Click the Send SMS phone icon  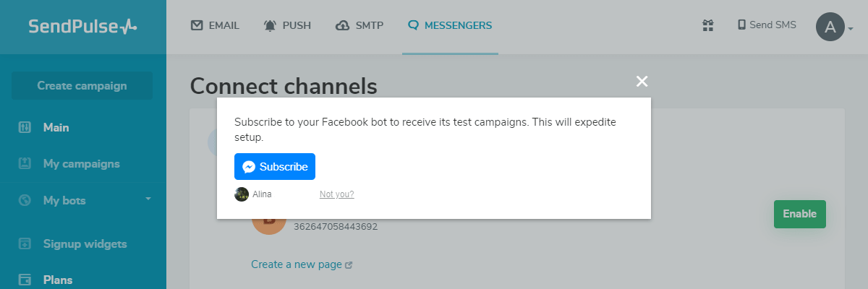pyautogui.click(x=741, y=25)
